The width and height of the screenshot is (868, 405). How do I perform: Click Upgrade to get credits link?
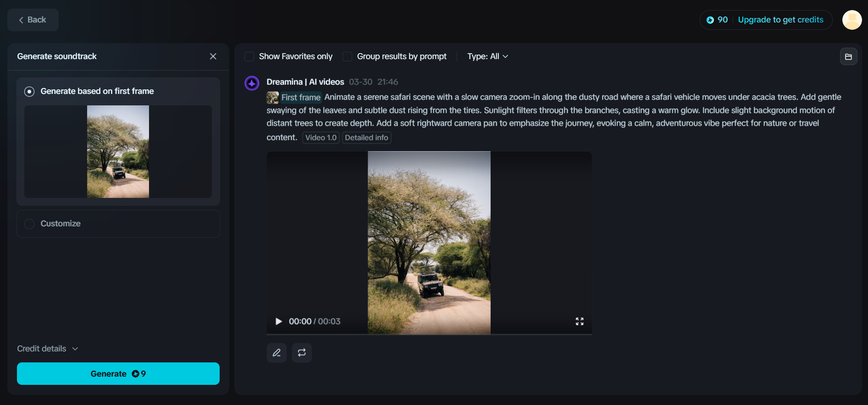[780, 20]
